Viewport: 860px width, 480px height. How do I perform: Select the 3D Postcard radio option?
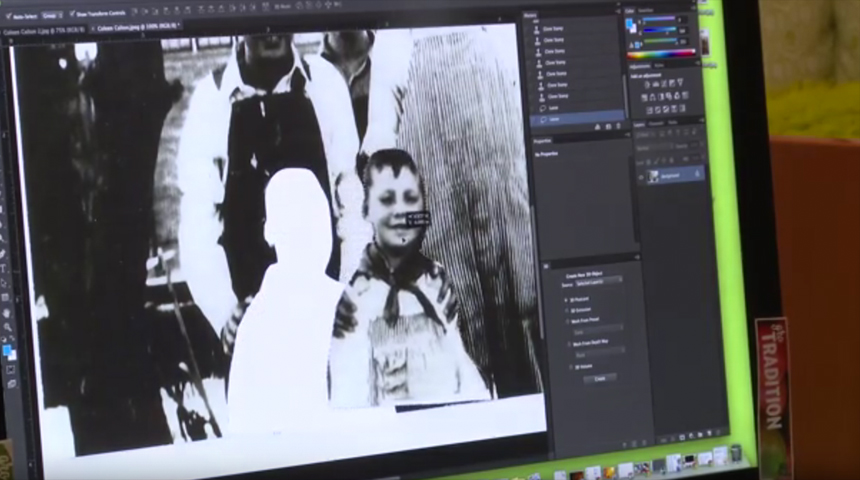pyautogui.click(x=566, y=300)
